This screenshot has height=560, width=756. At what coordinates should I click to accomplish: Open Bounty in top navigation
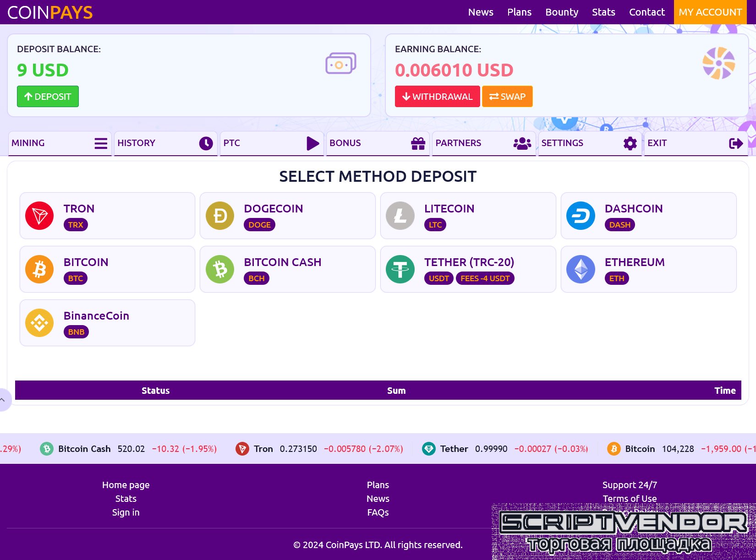pos(562,12)
